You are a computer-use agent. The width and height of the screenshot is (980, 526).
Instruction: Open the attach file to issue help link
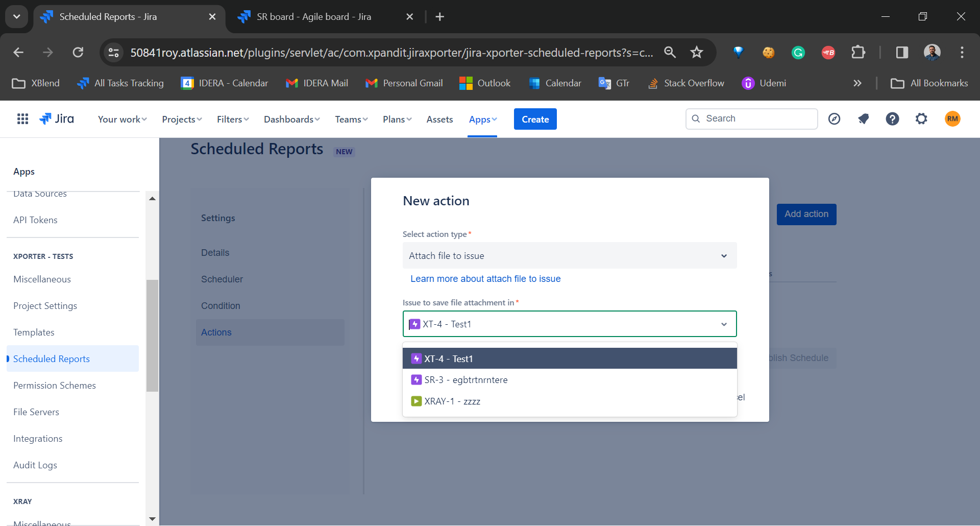[x=485, y=279]
